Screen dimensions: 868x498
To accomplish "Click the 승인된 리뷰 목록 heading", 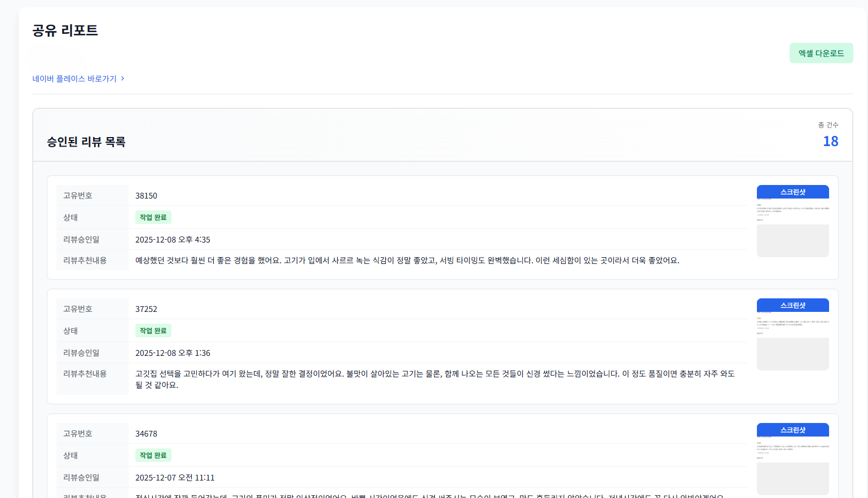I will point(86,142).
